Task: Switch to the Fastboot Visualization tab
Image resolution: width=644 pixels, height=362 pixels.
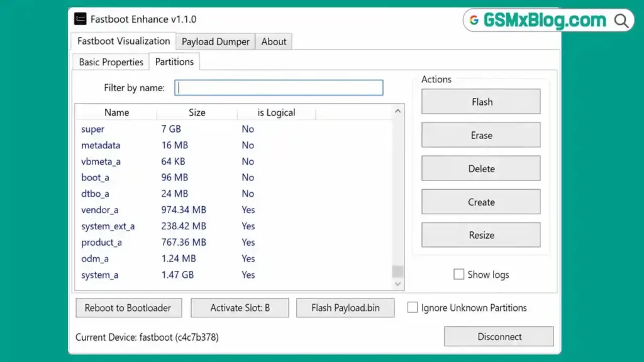Action: pos(124,41)
